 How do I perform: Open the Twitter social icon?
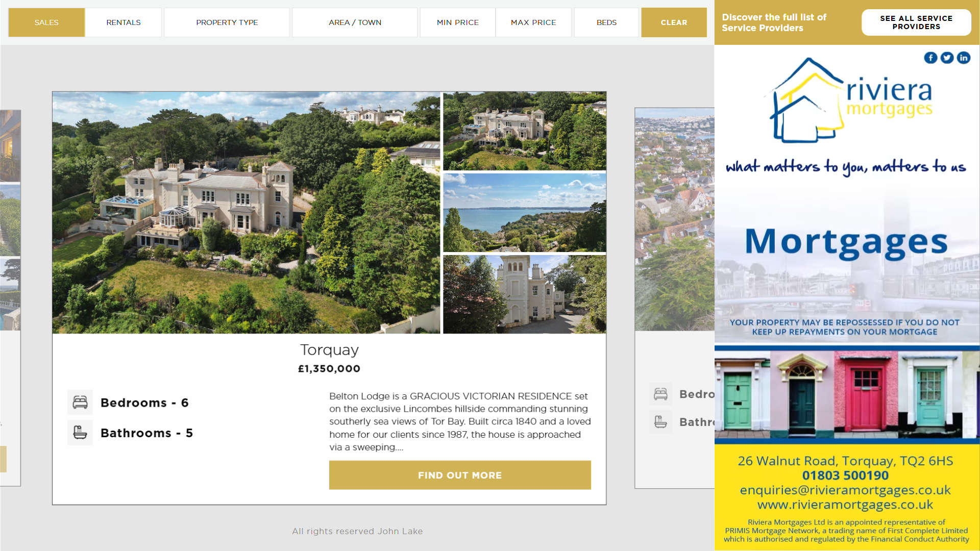click(x=947, y=58)
